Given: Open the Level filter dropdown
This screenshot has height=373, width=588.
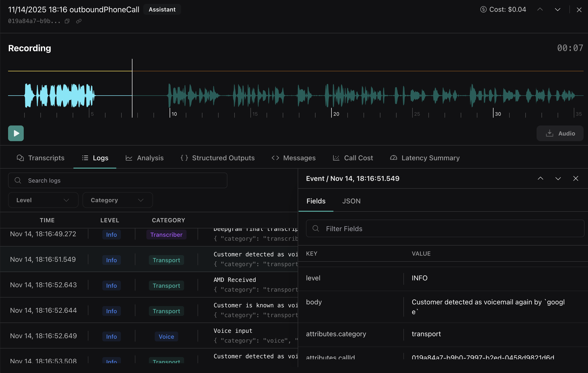Looking at the screenshot, I should pos(43,200).
